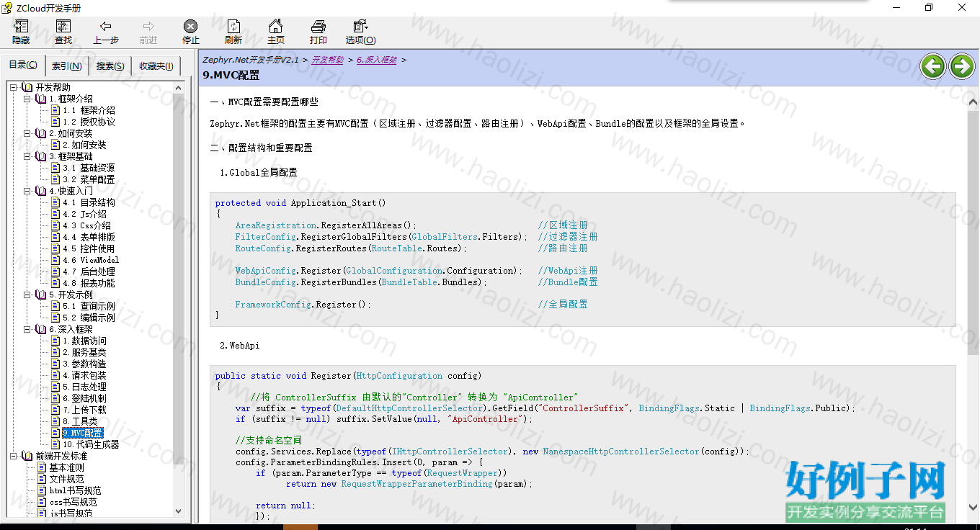Image resolution: width=980 pixels, height=530 pixels.
Task: Collapse the 开发帮助 root node
Action: [14, 87]
